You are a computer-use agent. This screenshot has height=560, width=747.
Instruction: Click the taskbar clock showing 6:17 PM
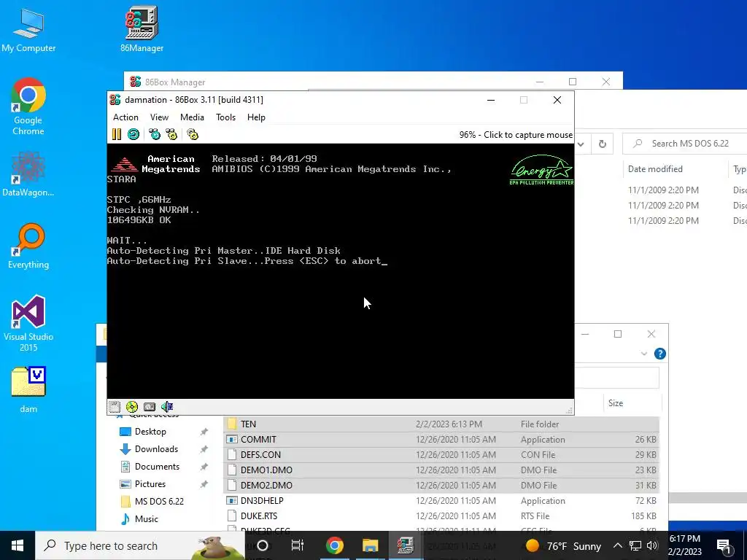(685, 545)
